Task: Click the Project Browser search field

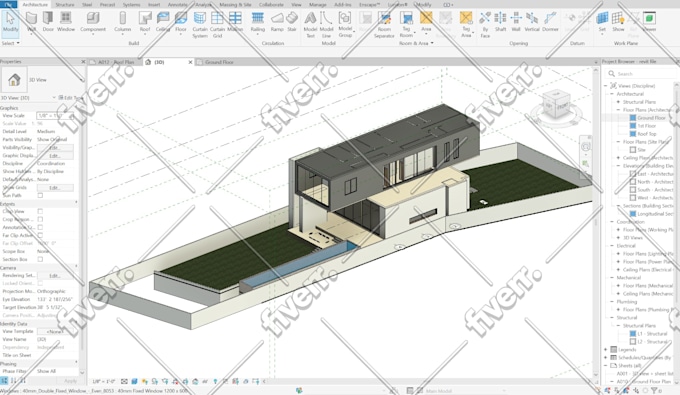Action: pyautogui.click(x=641, y=74)
